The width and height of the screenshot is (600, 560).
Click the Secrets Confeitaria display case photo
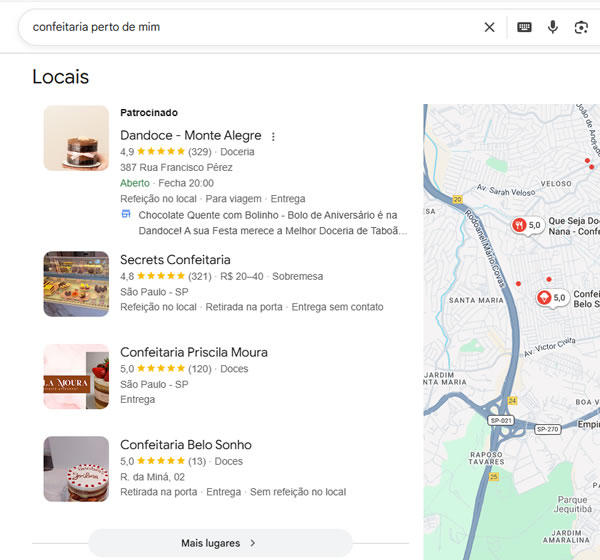76,284
